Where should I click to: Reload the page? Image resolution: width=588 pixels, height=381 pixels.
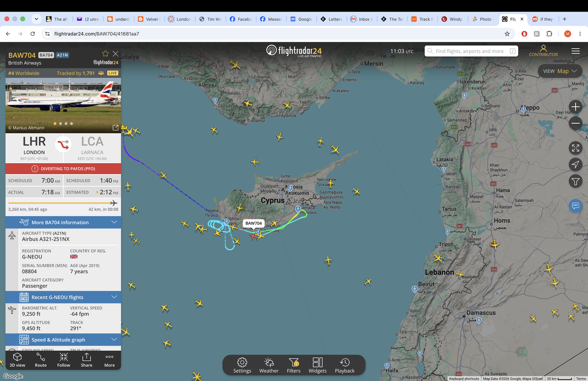click(x=33, y=34)
